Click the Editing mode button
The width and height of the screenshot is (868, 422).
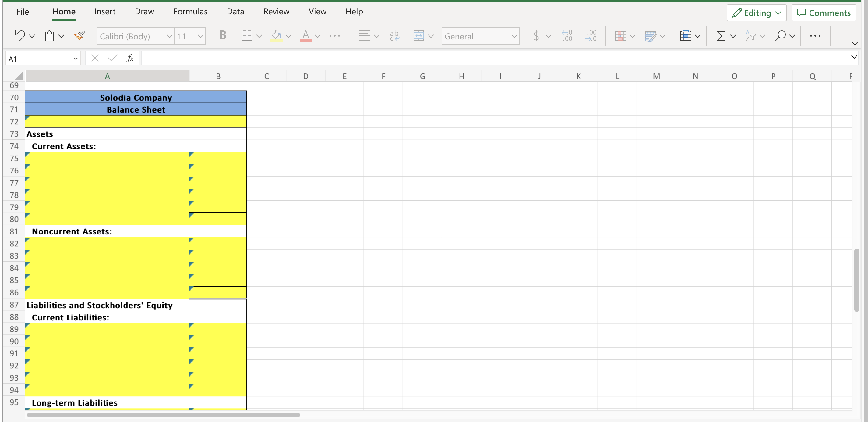coord(756,13)
